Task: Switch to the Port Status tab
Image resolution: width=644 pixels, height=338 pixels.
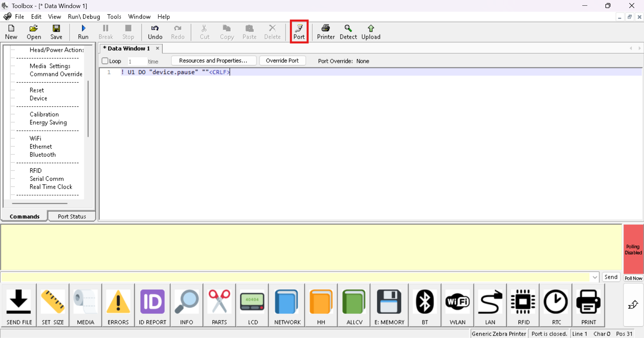Action: pos(72,216)
